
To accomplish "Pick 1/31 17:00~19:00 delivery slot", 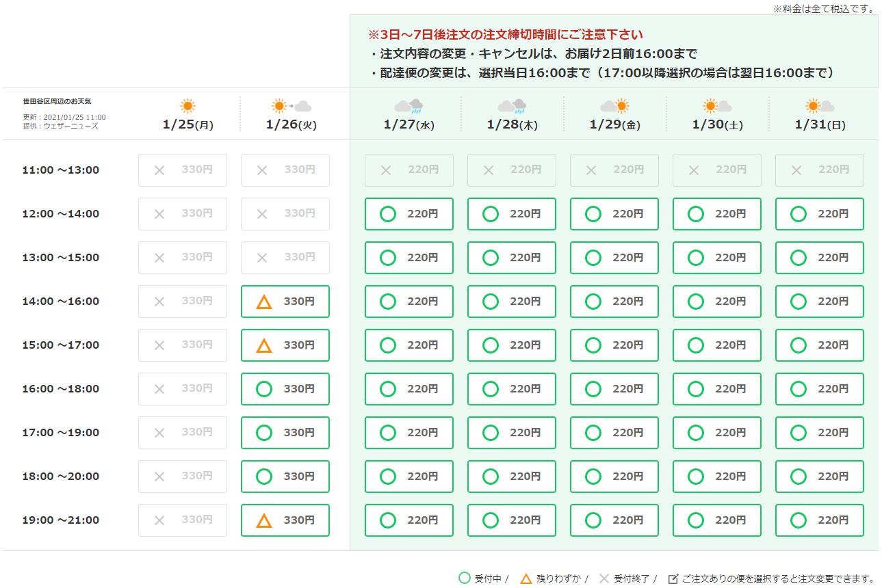I will [820, 433].
